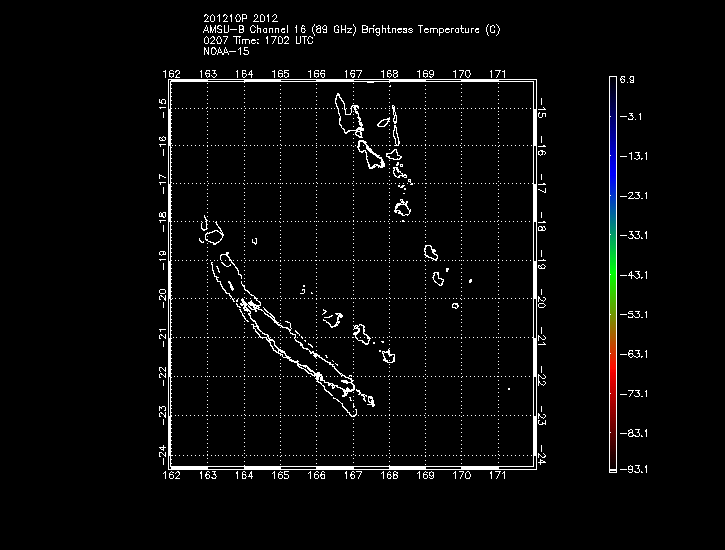
Task: Click the brightness temperature color scale bar
Action: (x=613, y=275)
